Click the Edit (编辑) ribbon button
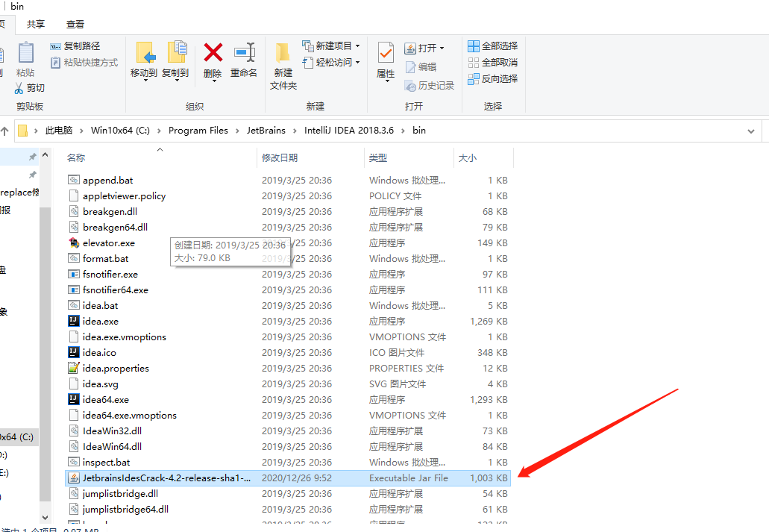This screenshot has width=769, height=532. [421, 66]
